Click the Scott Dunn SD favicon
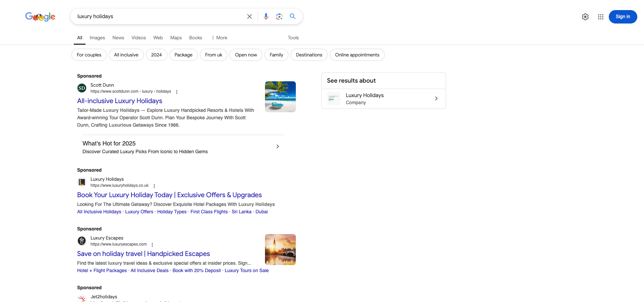Image resolution: width=644 pixels, height=302 pixels. click(x=82, y=88)
